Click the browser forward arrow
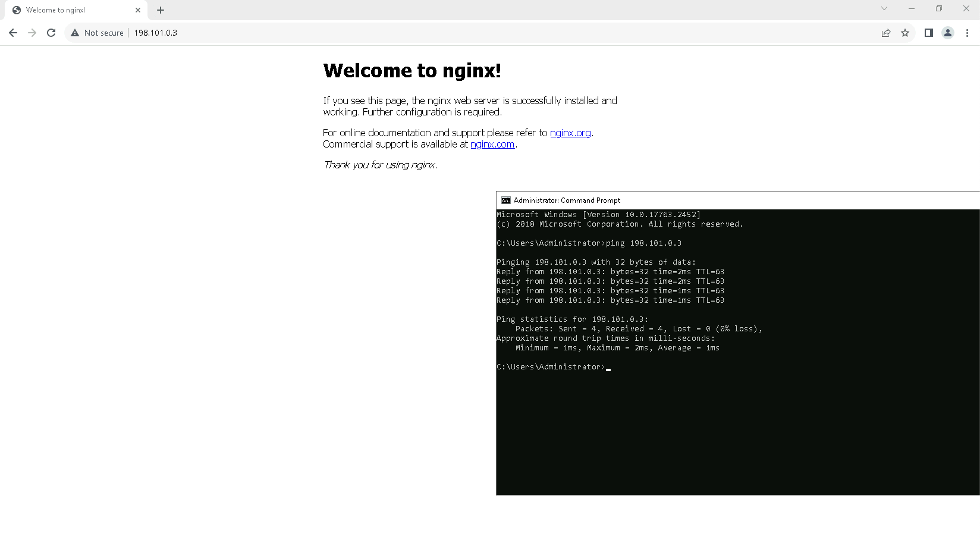980x552 pixels. pos(32,33)
